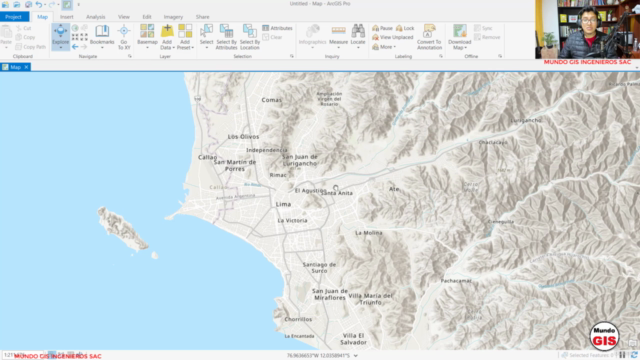
Task: Open the Project tab
Action: (x=14, y=17)
